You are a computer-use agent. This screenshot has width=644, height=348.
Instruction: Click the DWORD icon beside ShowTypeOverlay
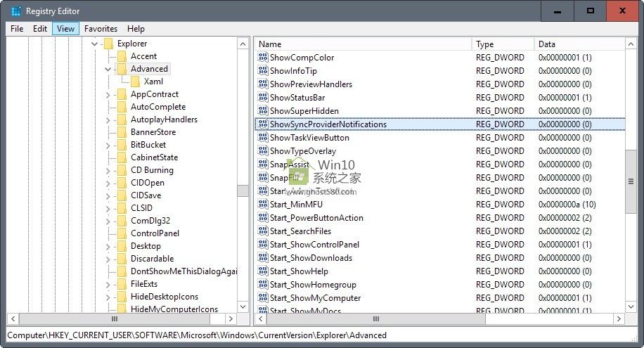pos(263,150)
